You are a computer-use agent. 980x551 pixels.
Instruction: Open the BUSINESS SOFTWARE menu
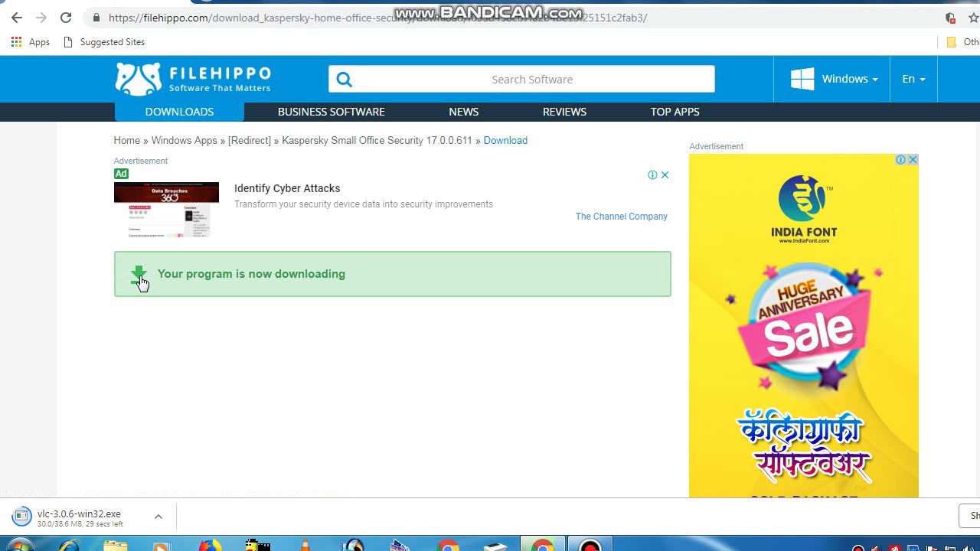click(331, 112)
